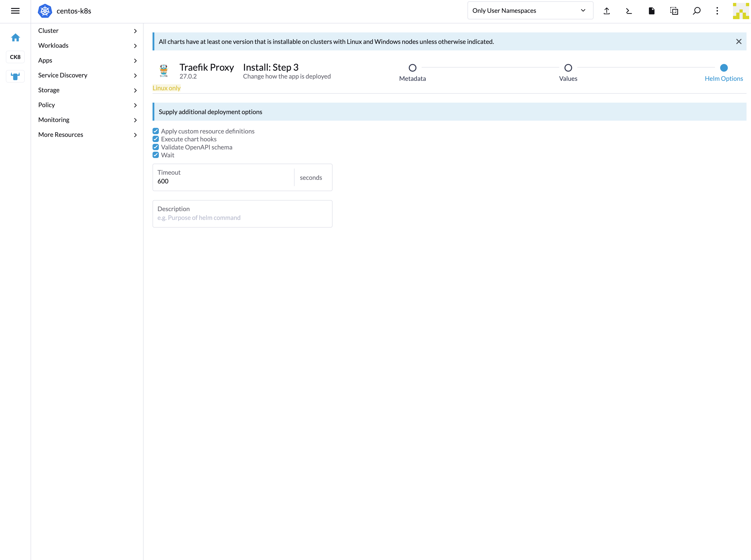
Task: Open the resource search icon
Action: (697, 11)
